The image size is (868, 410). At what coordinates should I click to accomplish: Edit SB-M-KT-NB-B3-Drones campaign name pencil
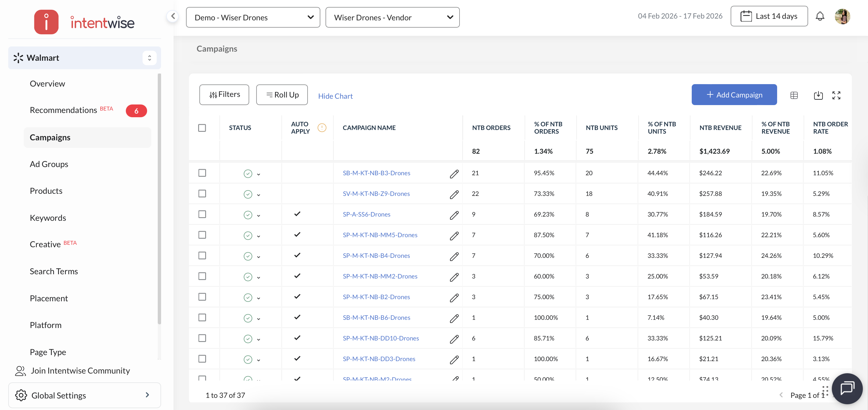tap(454, 174)
